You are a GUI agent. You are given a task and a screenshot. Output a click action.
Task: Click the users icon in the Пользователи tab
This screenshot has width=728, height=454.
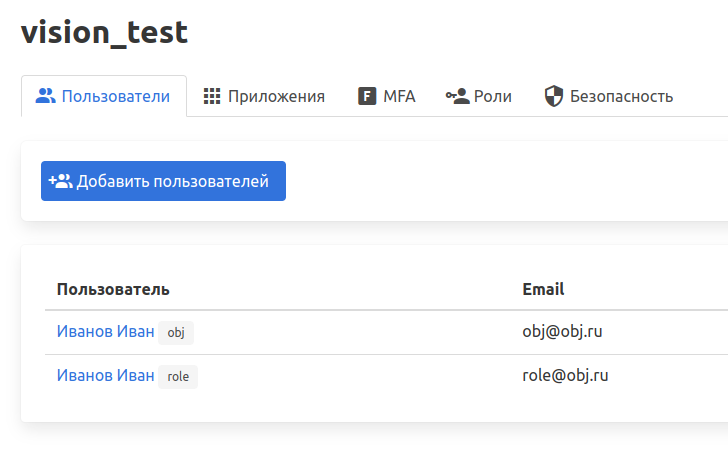[45, 97]
